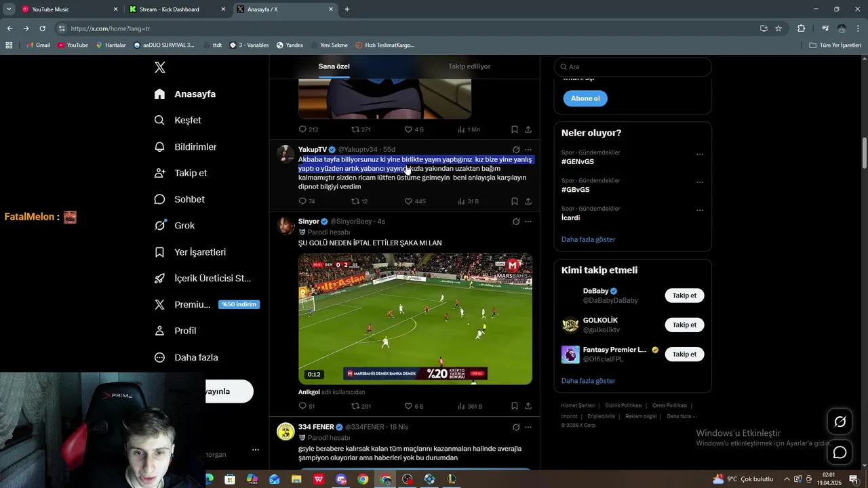Open more options for #GBvGS trend
Viewport: 868px width, 488px height.
click(x=700, y=182)
